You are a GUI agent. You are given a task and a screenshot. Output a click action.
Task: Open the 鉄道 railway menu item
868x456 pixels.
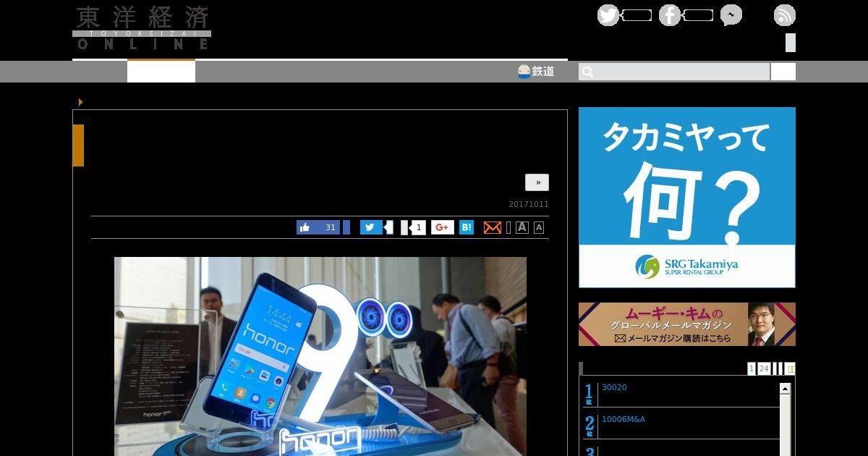[536, 71]
